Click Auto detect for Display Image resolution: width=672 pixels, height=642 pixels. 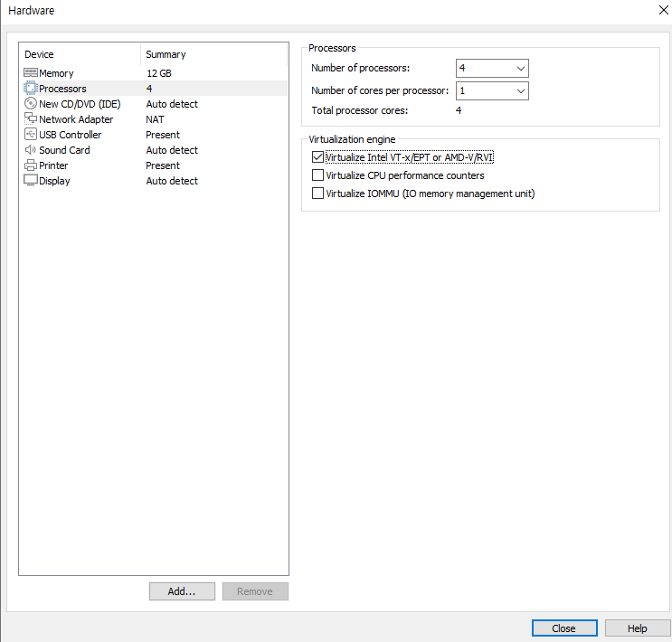[x=172, y=181]
